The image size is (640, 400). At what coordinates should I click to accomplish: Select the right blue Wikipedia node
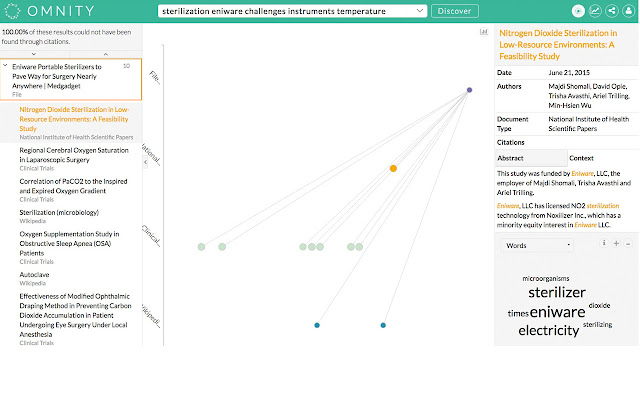383,325
